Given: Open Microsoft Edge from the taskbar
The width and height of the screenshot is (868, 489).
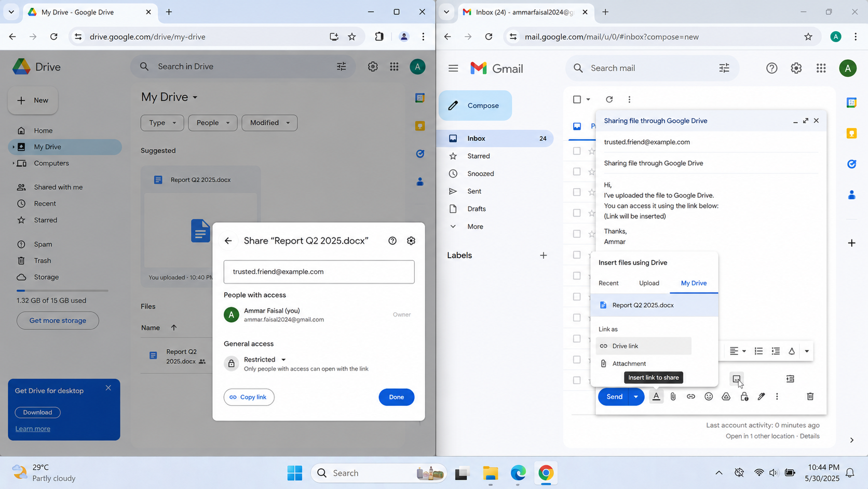Looking at the screenshot, I should coord(518,473).
